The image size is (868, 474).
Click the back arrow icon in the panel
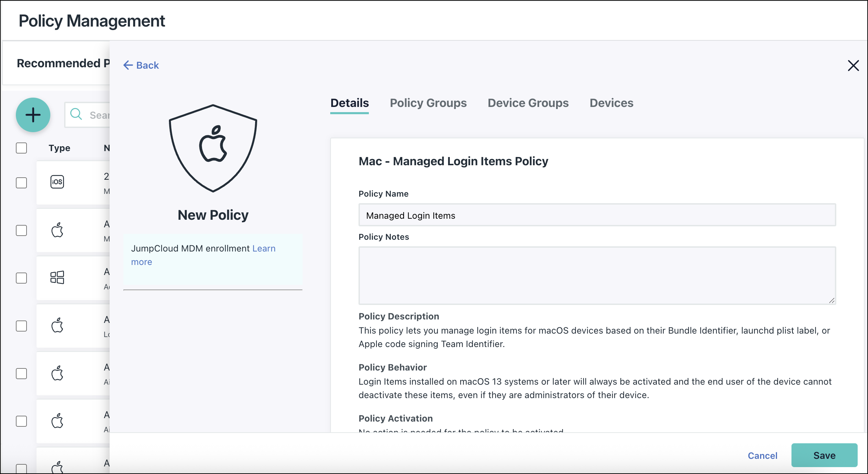click(x=128, y=65)
